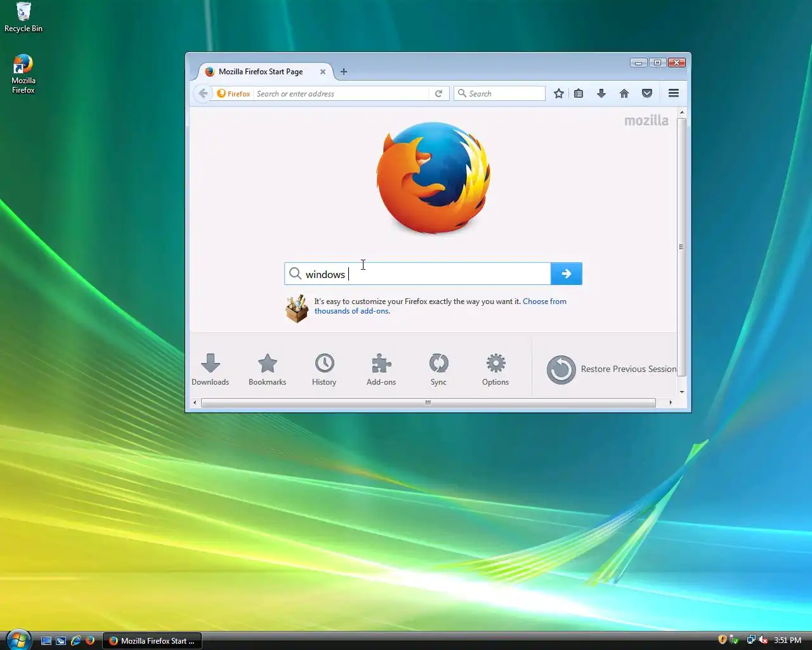
Task: Click the network tray icon
Action: point(751,640)
